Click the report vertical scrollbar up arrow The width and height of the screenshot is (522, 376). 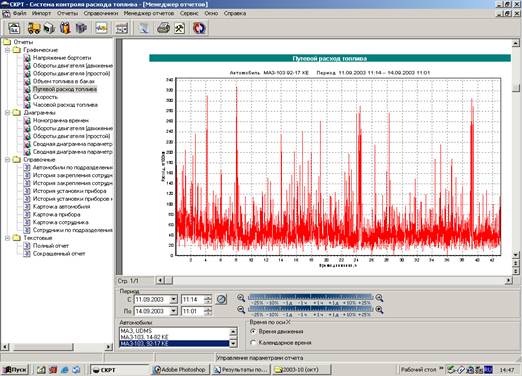click(x=516, y=43)
